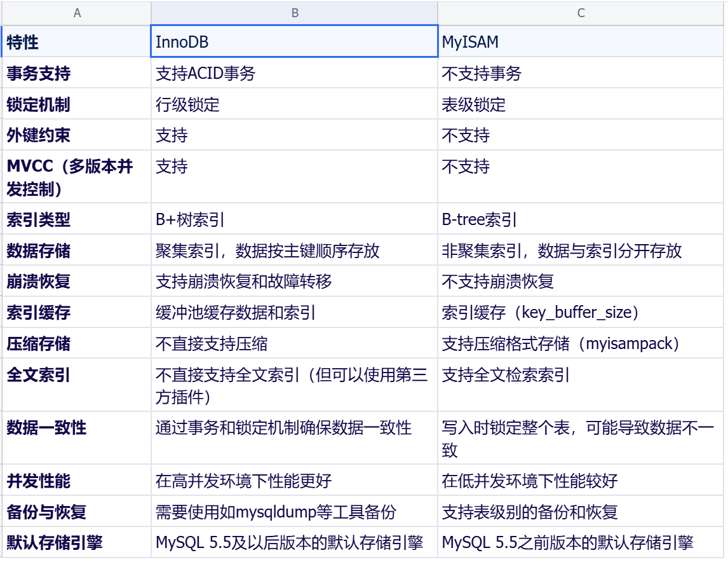The width and height of the screenshot is (728, 562).
Task: Select cell mentioning "myisampack"
Action: (x=581, y=343)
